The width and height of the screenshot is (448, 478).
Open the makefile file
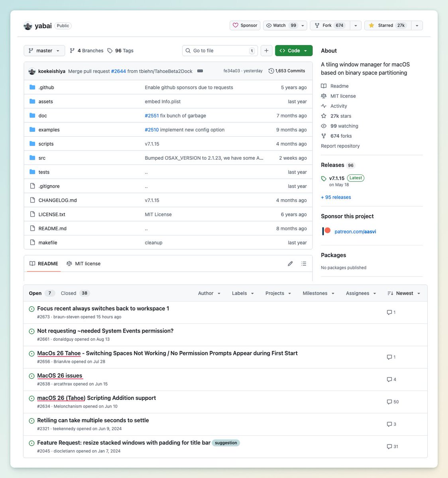pyautogui.click(x=48, y=243)
